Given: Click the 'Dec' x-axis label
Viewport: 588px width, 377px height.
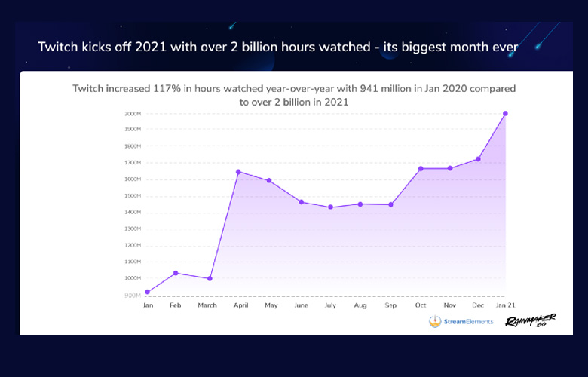Looking at the screenshot, I should [478, 305].
